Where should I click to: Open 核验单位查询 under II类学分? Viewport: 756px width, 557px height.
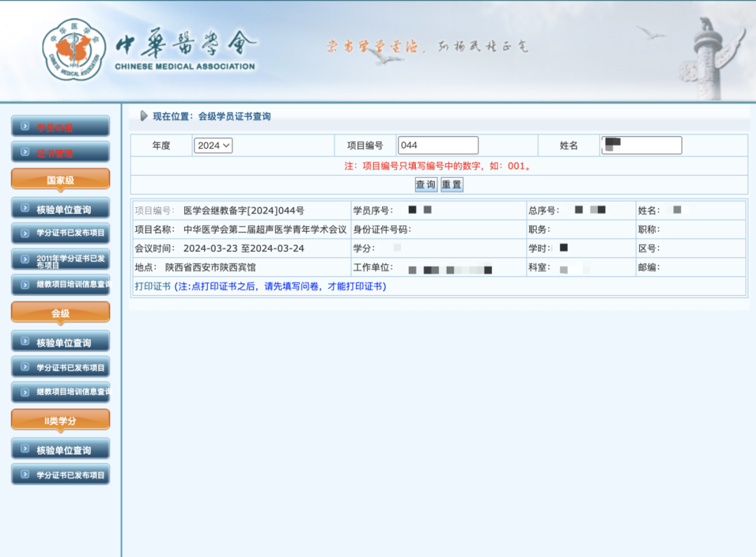(61, 449)
